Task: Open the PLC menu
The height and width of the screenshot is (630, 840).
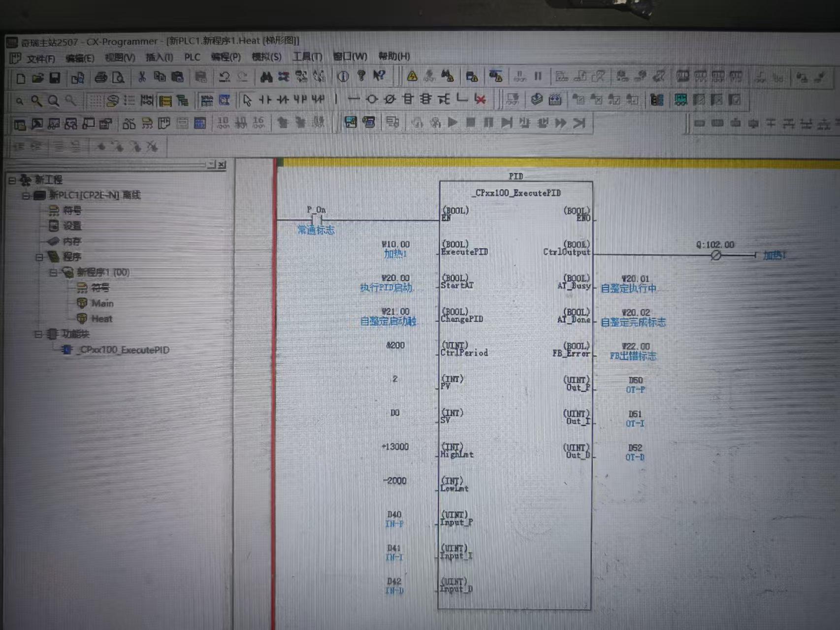Action: [192, 57]
